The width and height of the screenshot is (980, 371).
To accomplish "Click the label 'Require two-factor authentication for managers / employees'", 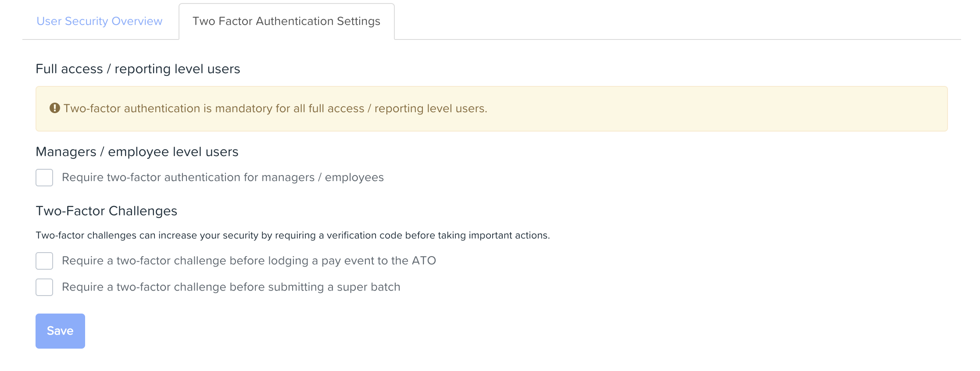I will click(x=222, y=178).
